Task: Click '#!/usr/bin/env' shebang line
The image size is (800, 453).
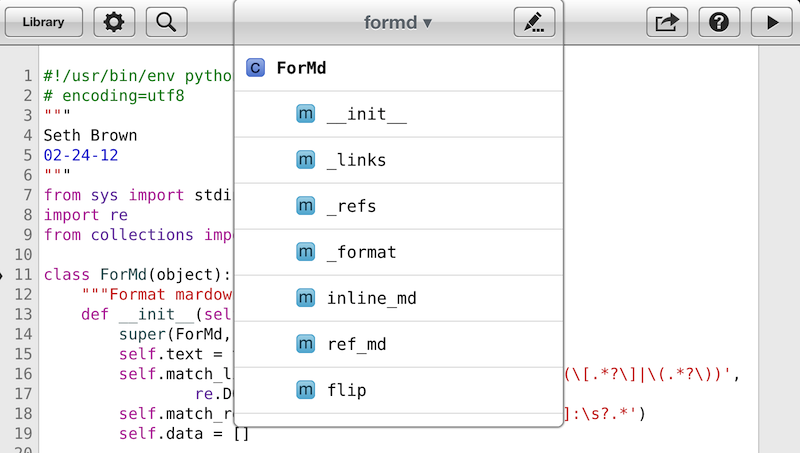Action: tap(138, 76)
